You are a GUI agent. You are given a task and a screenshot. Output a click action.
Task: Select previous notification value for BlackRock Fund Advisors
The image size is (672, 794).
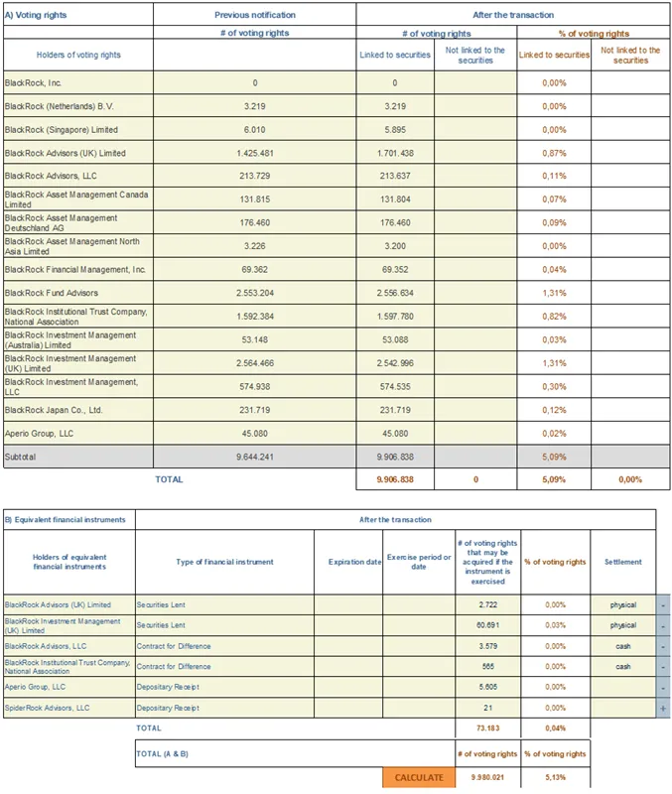point(254,294)
